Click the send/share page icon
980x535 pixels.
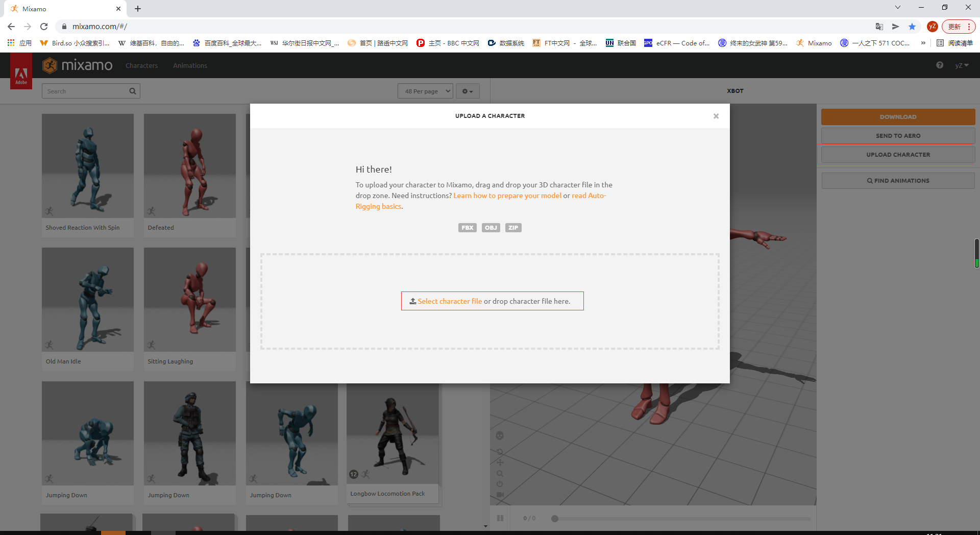point(895,27)
